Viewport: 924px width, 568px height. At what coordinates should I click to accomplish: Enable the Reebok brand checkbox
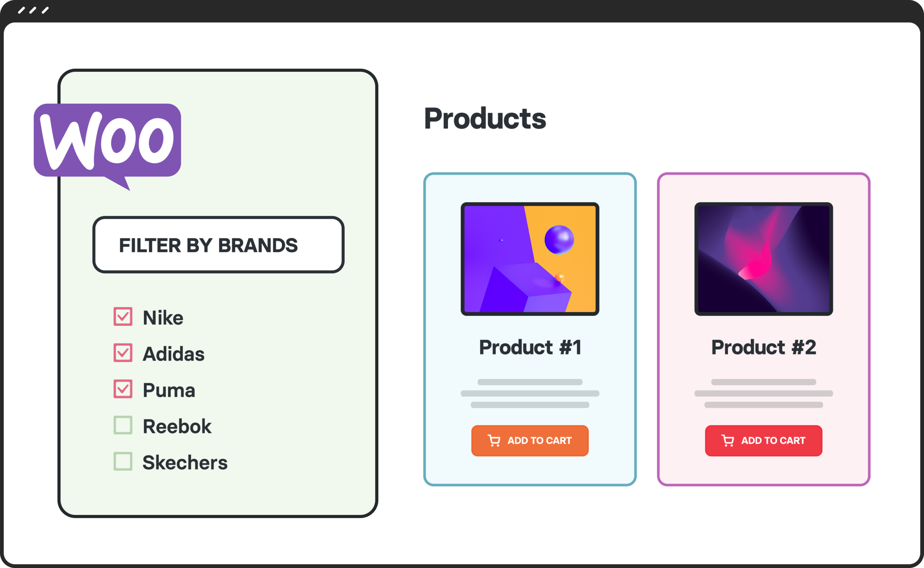[x=123, y=425]
